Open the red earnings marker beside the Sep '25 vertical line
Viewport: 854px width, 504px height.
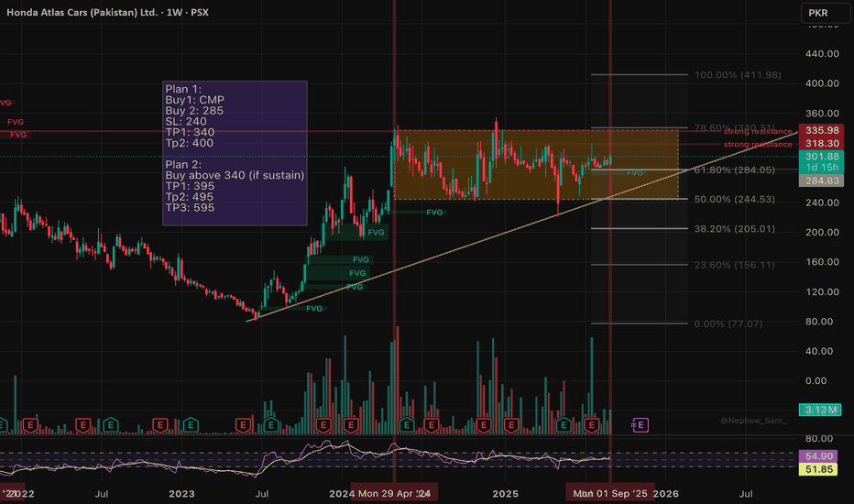(x=592, y=425)
